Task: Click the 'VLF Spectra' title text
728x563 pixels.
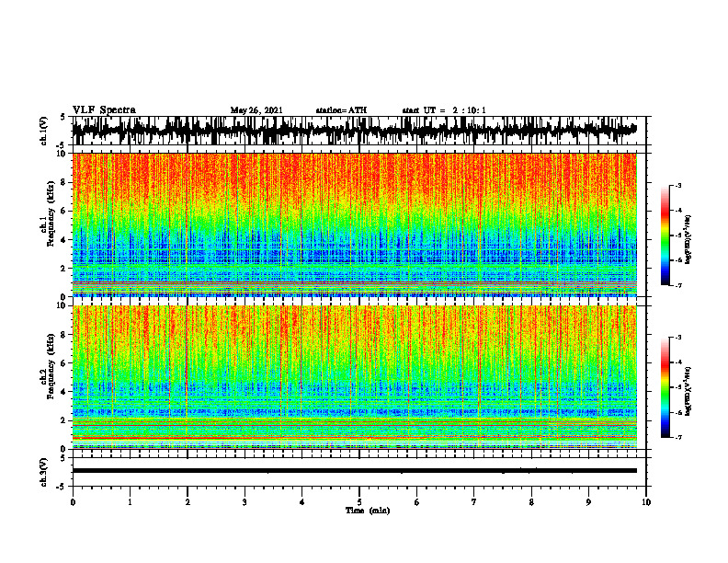Action: pyautogui.click(x=104, y=109)
